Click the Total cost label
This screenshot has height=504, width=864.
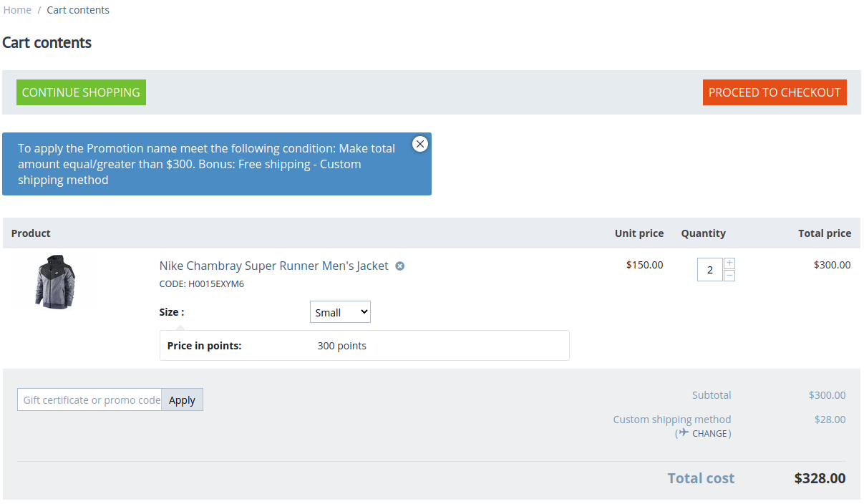(x=701, y=478)
